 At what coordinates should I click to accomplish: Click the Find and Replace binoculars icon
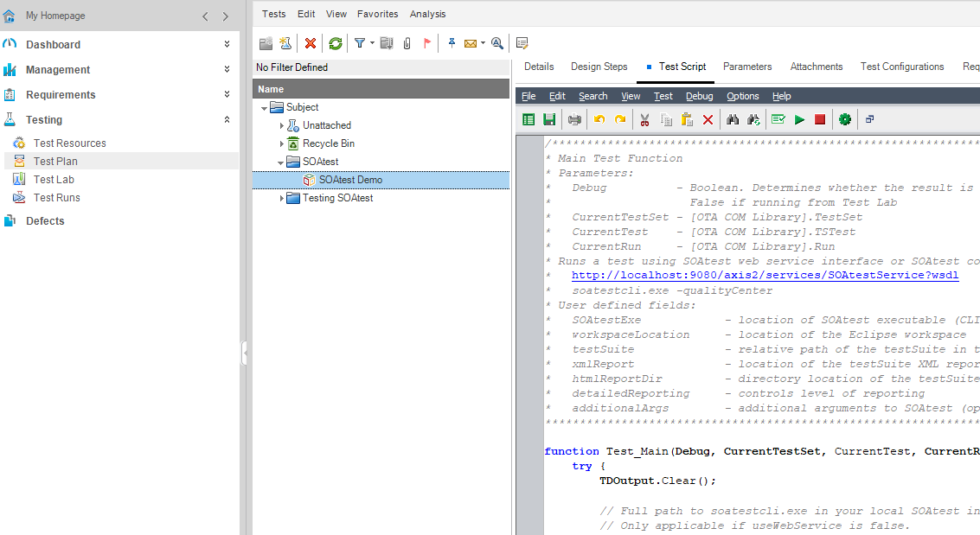(x=753, y=119)
